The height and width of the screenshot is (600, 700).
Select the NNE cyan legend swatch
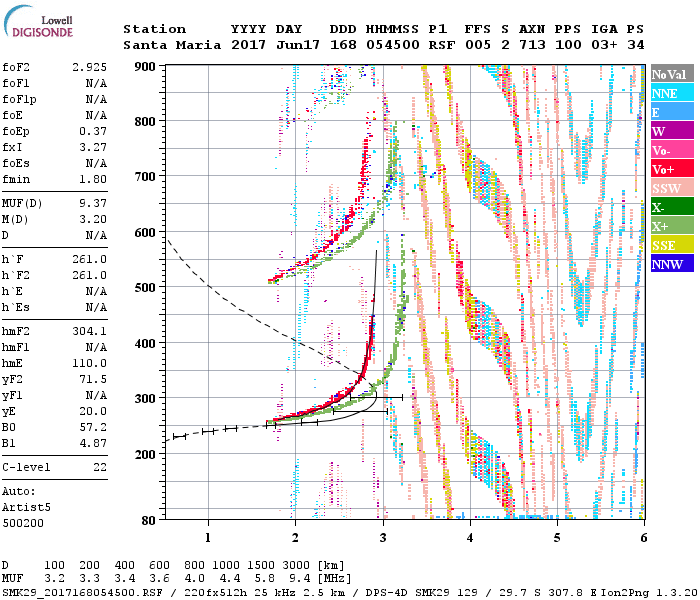pyautogui.click(x=672, y=93)
